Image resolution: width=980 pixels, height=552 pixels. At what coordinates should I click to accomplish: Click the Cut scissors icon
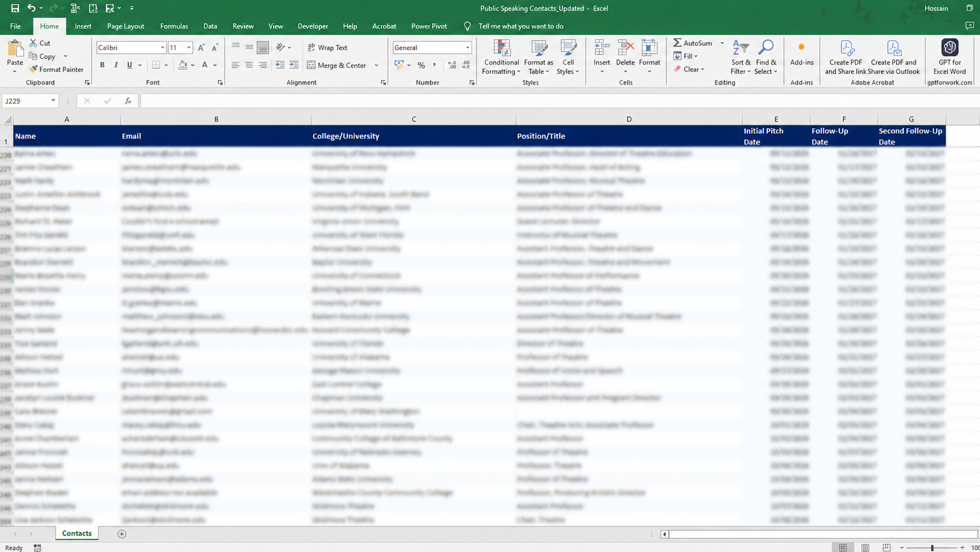[33, 43]
